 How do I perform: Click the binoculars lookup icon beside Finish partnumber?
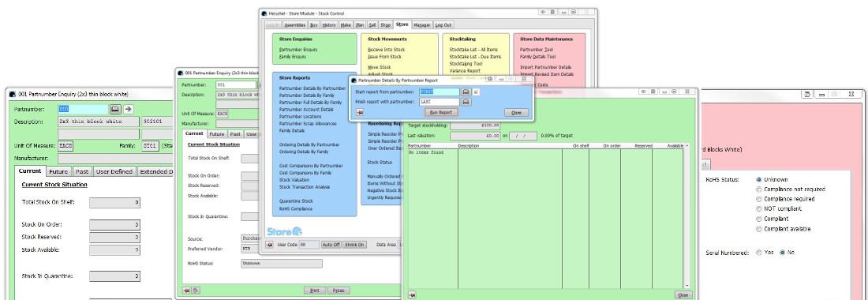point(466,102)
